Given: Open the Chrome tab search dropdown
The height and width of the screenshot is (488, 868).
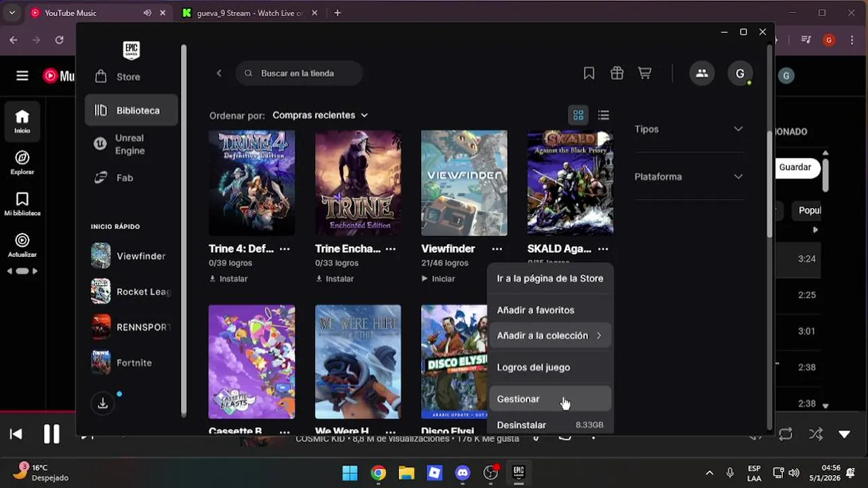Looking at the screenshot, I should point(12,13).
